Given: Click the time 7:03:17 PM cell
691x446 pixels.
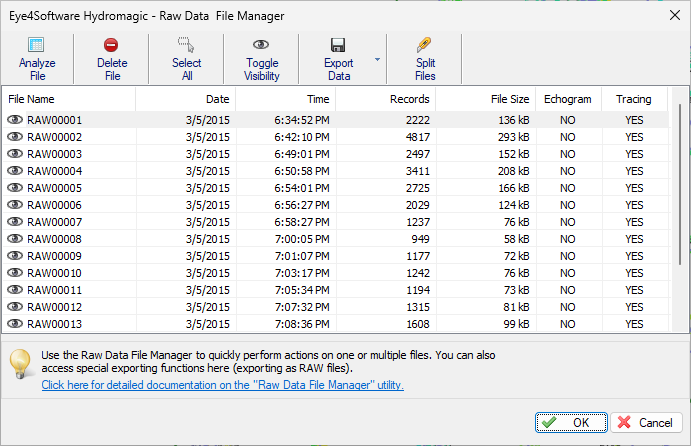Looking at the screenshot, I should coord(302,273).
